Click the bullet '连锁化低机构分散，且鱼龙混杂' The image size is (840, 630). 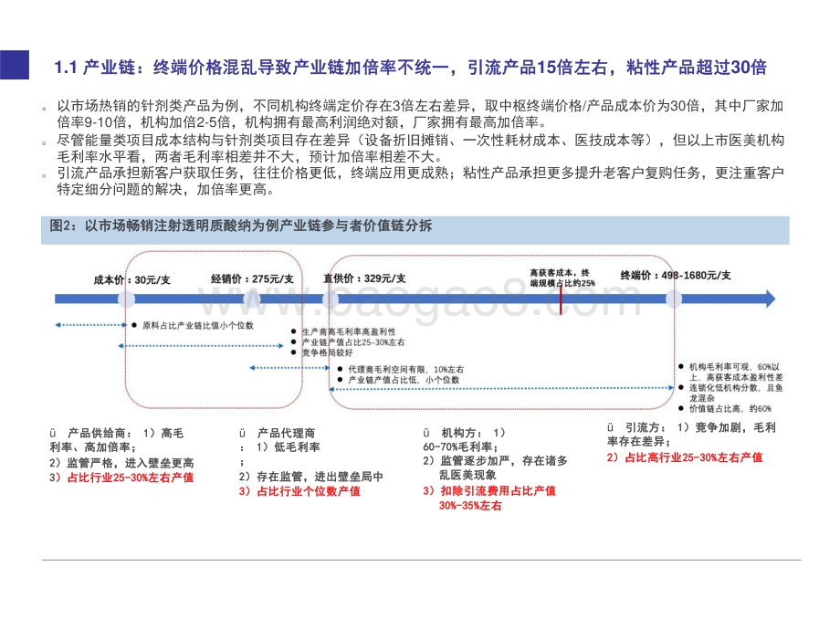pos(736,393)
